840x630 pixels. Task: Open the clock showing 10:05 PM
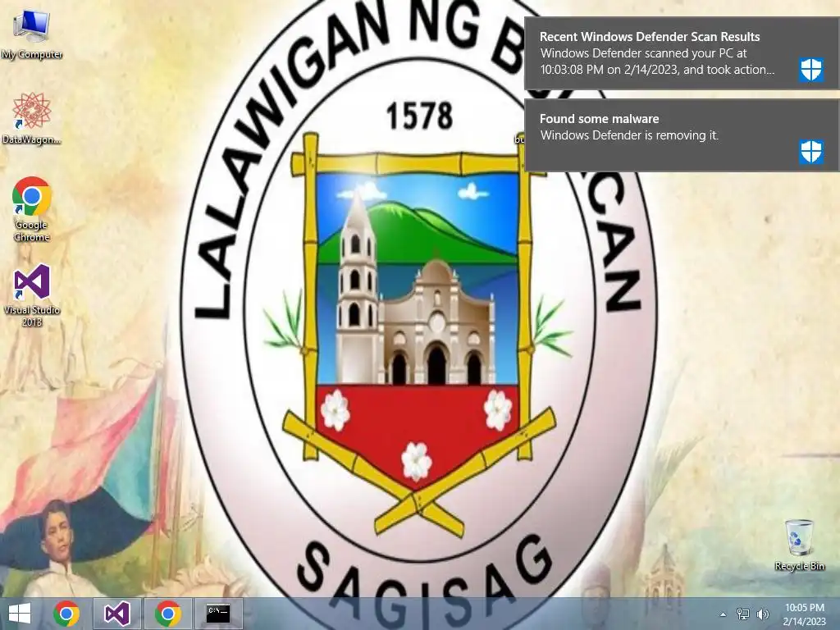tap(804, 608)
